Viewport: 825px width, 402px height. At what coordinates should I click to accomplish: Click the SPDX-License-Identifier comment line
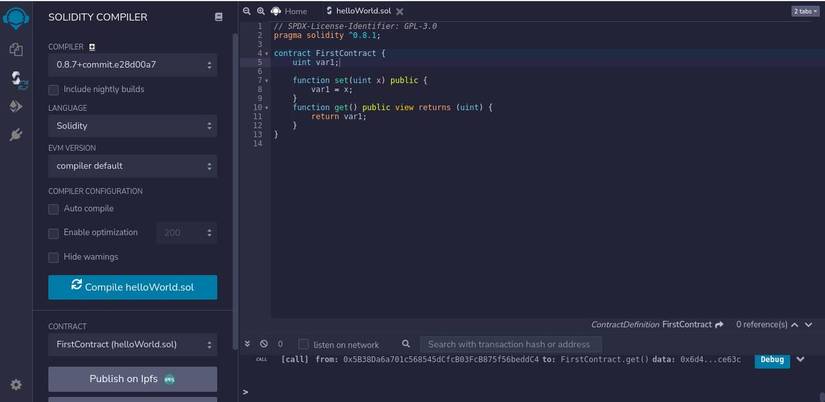click(355, 26)
